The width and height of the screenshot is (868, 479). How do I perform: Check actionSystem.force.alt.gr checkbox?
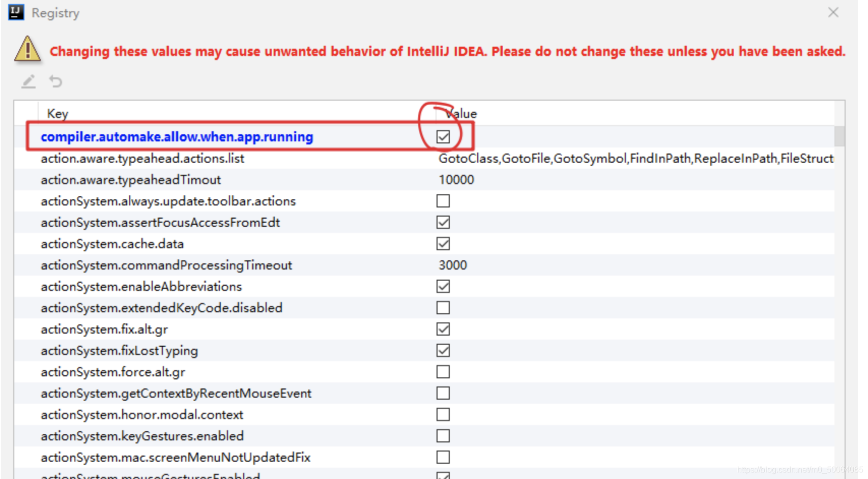pyautogui.click(x=443, y=372)
